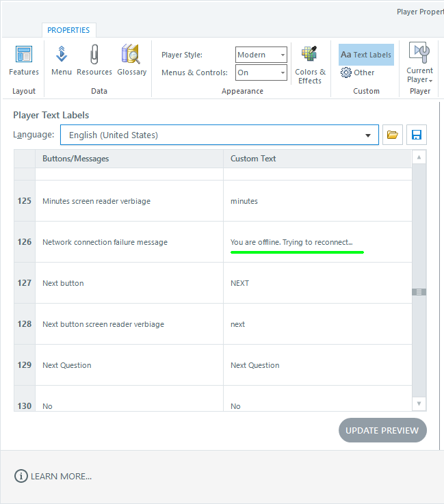444x504 pixels.
Task: Click the table scrollbar up arrow
Action: pos(419,157)
